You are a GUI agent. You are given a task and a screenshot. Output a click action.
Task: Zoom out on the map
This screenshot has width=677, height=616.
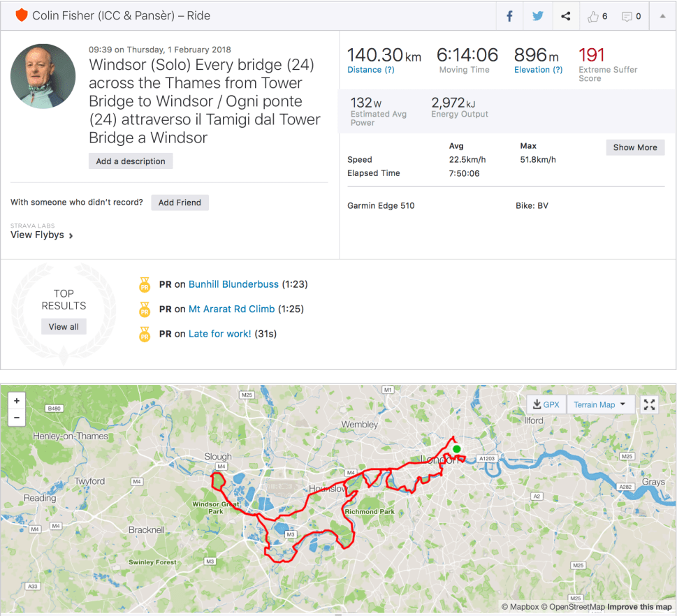[16, 418]
